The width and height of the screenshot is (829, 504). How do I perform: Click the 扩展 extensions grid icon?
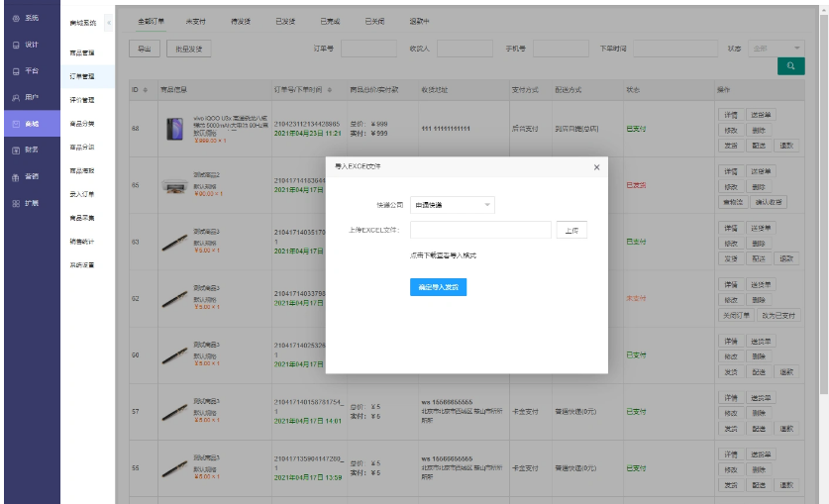[16, 203]
